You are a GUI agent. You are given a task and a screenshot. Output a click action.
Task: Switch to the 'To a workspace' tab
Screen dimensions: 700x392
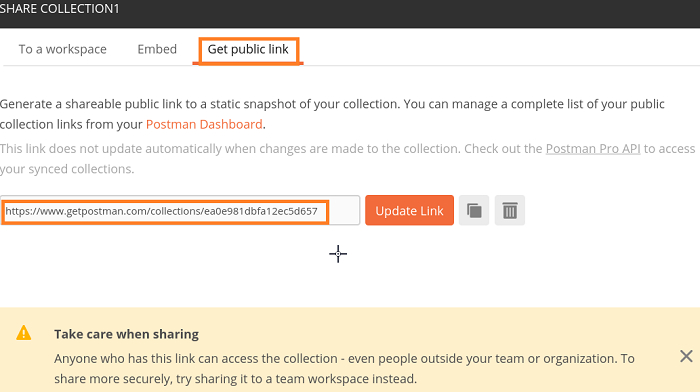[62, 49]
